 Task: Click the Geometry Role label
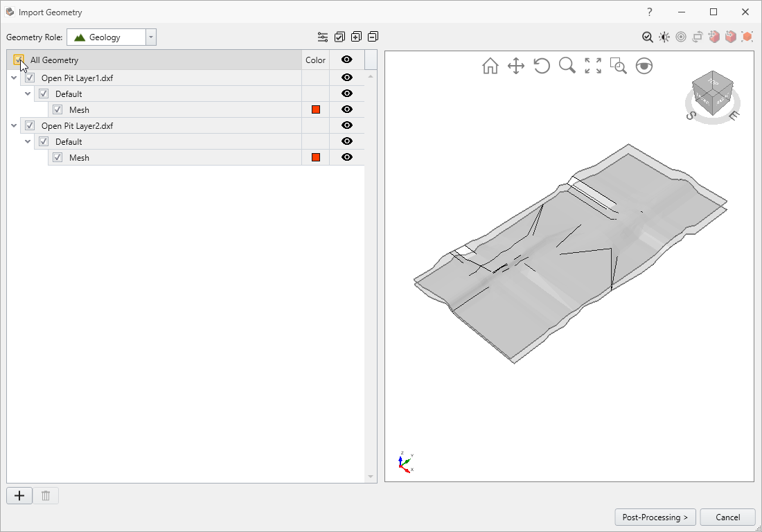pos(35,37)
